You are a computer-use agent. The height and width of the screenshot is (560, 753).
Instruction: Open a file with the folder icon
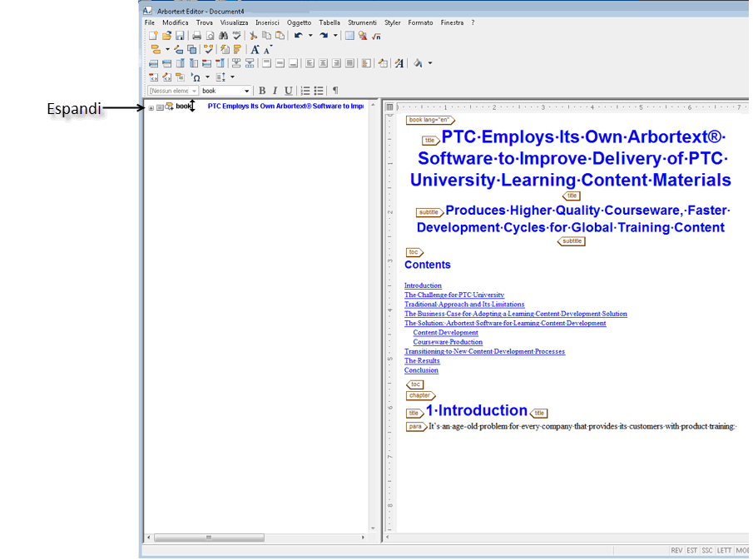tap(166, 36)
